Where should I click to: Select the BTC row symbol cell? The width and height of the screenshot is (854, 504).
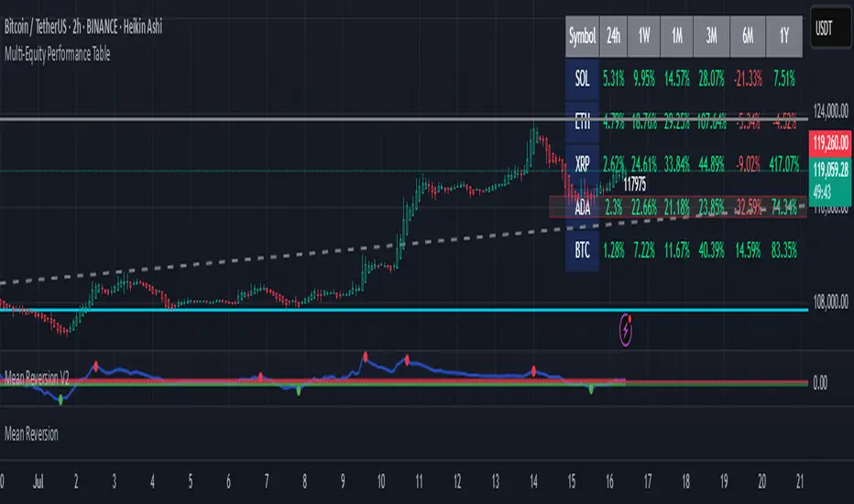tap(582, 251)
